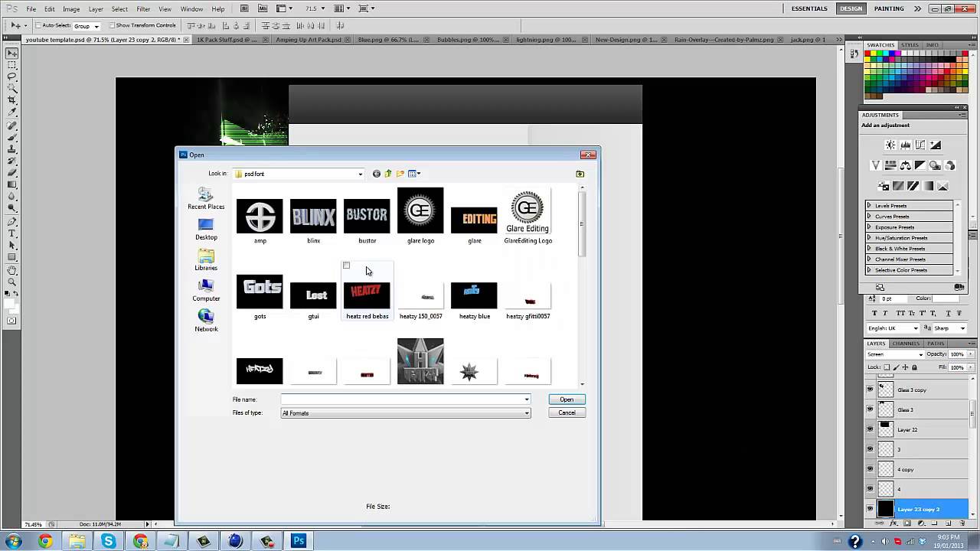Lock transparent pixels in Layers panel
980x551 pixels.
(887, 367)
